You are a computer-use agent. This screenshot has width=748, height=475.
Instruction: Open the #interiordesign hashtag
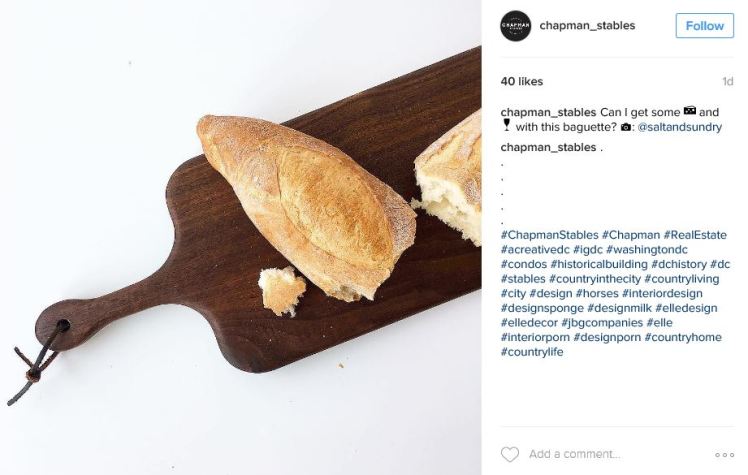tap(662, 293)
